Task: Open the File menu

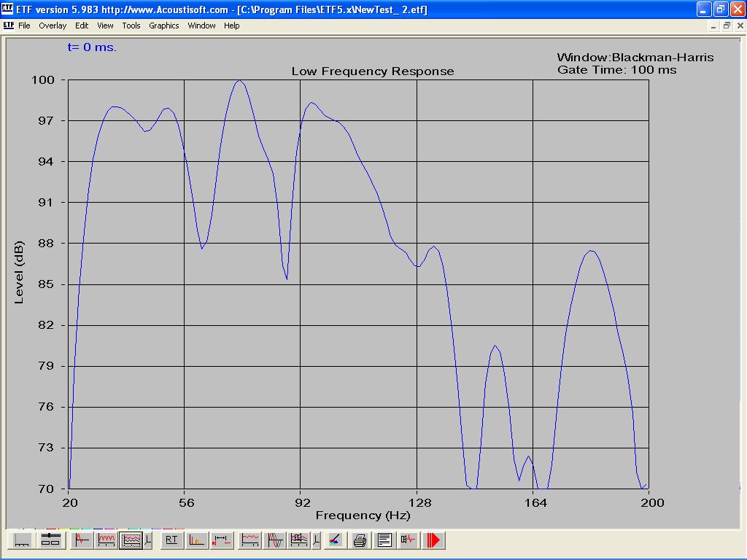Action: point(24,26)
